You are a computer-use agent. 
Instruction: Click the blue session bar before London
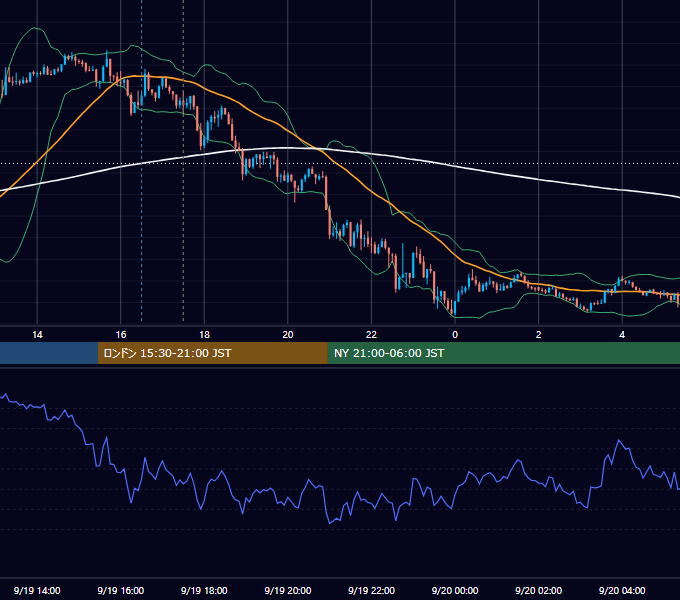pyautogui.click(x=49, y=353)
